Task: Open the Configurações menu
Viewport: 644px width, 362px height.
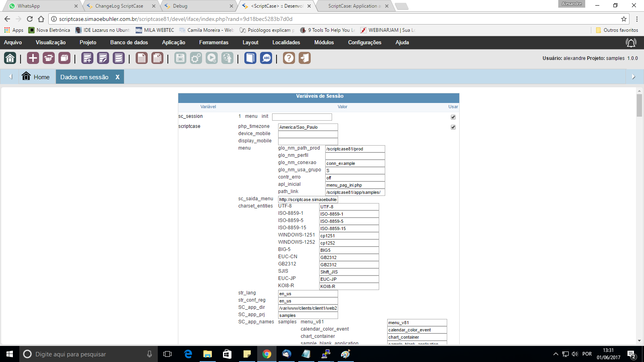Action: pyautogui.click(x=364, y=43)
